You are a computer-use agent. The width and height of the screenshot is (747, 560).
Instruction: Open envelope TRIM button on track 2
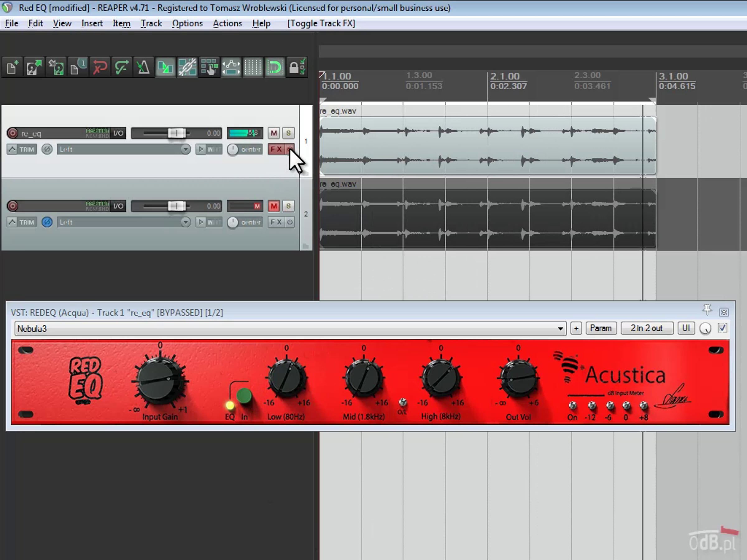[x=22, y=222]
